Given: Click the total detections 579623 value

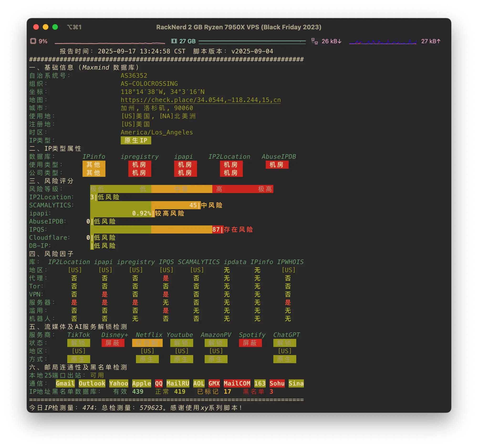Looking at the screenshot, I should pyautogui.click(x=151, y=408).
